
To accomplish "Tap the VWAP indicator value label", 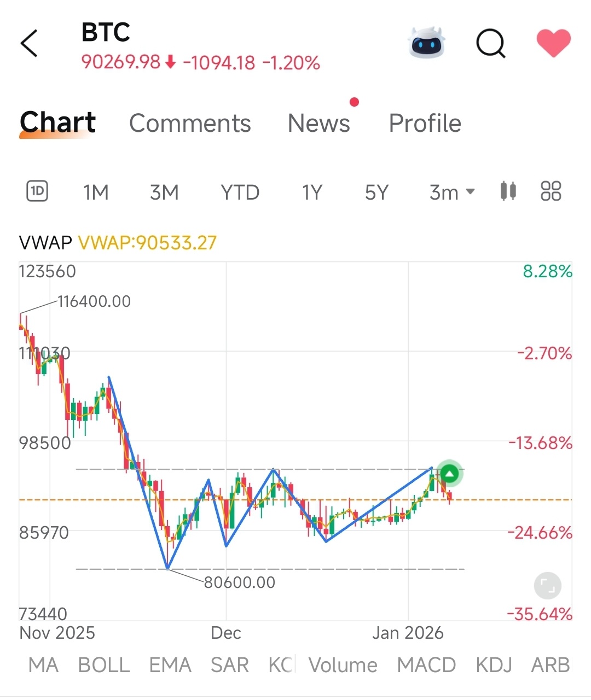I will [x=147, y=242].
